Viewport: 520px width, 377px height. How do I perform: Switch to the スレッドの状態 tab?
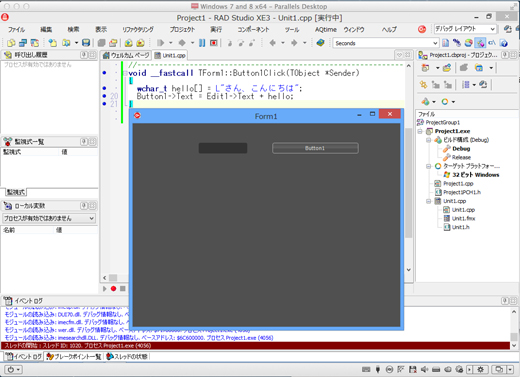[x=127, y=357]
